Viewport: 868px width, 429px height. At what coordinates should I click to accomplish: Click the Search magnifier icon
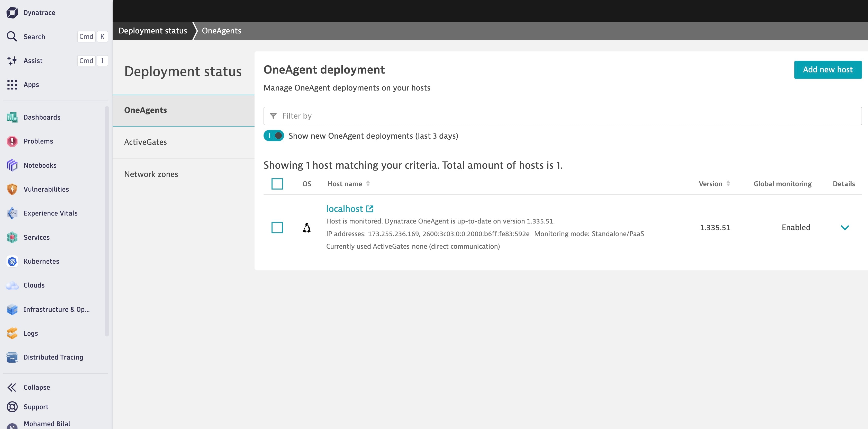pyautogui.click(x=12, y=36)
